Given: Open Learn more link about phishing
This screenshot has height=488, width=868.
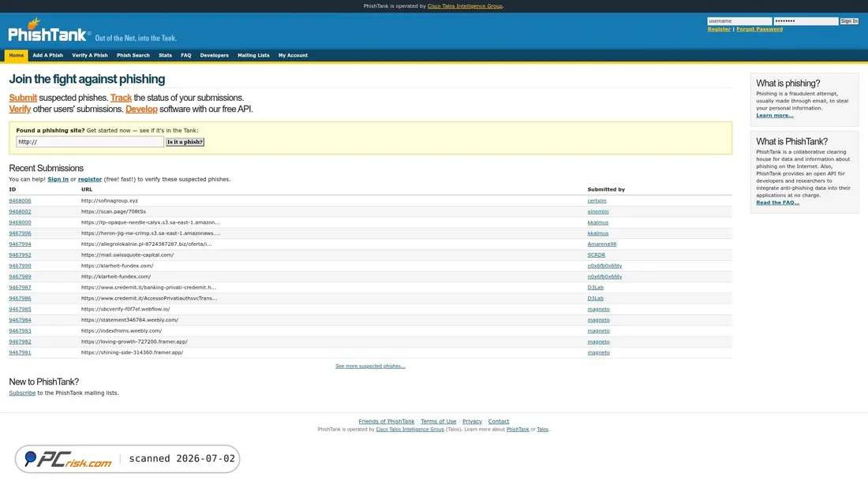Looking at the screenshot, I should [x=774, y=116].
